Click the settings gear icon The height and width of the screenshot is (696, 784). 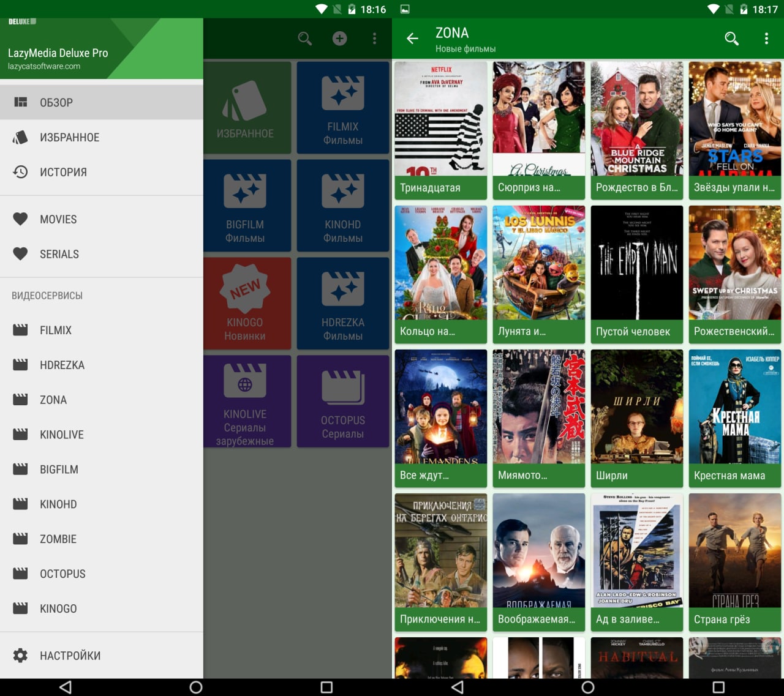pyautogui.click(x=20, y=656)
